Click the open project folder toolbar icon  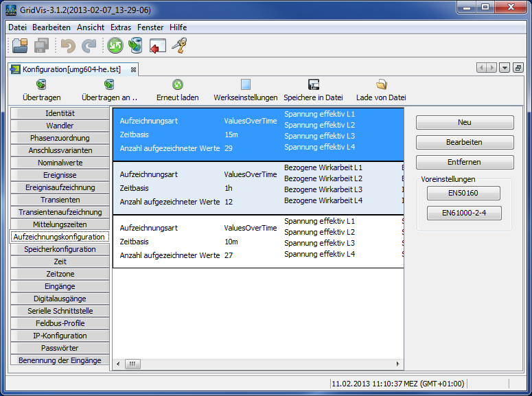[20, 46]
